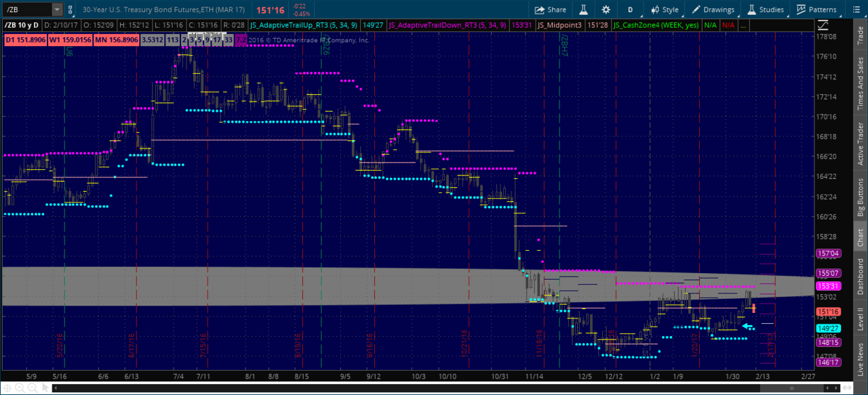Screen dimensions: 868x395
Task: Click the 155'07 purple price label
Action: (x=829, y=274)
